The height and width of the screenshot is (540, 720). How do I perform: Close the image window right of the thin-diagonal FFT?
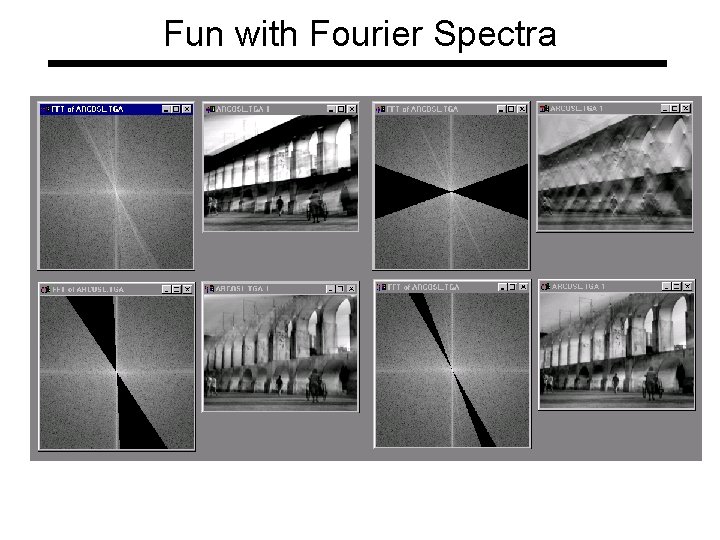(687, 287)
